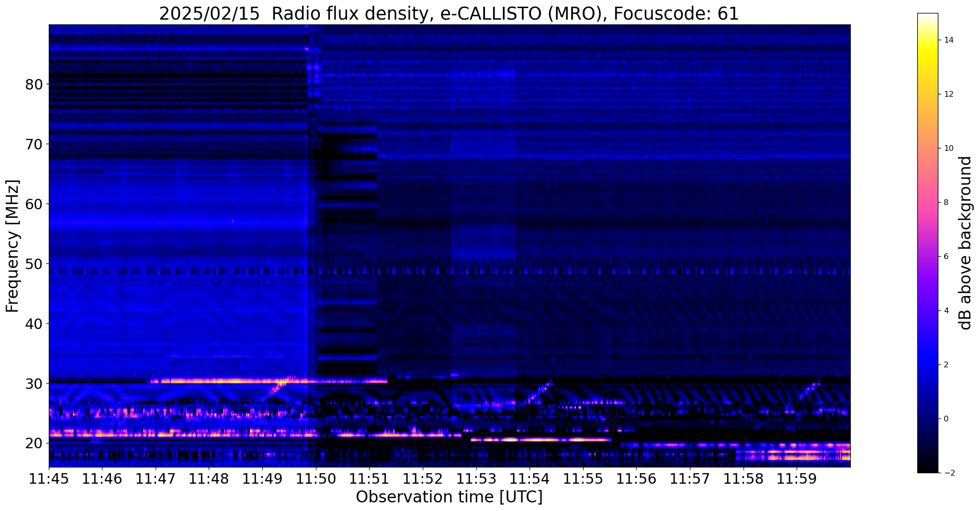
Task: Click the colorbar tick label 6
Action: coord(945,257)
